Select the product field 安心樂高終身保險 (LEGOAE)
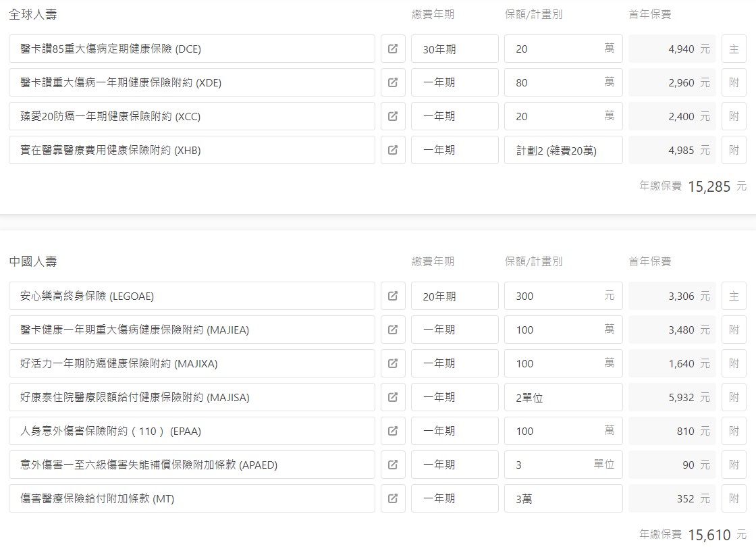This screenshot has width=756, height=547. (192, 296)
